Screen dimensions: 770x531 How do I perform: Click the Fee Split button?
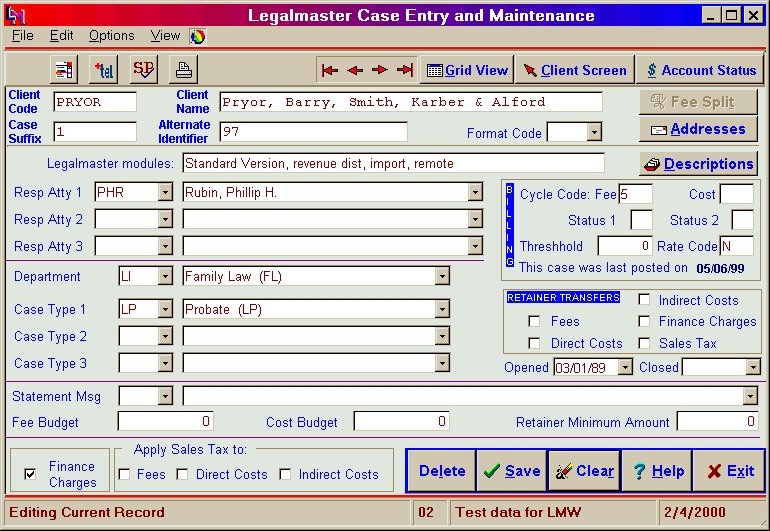point(698,102)
